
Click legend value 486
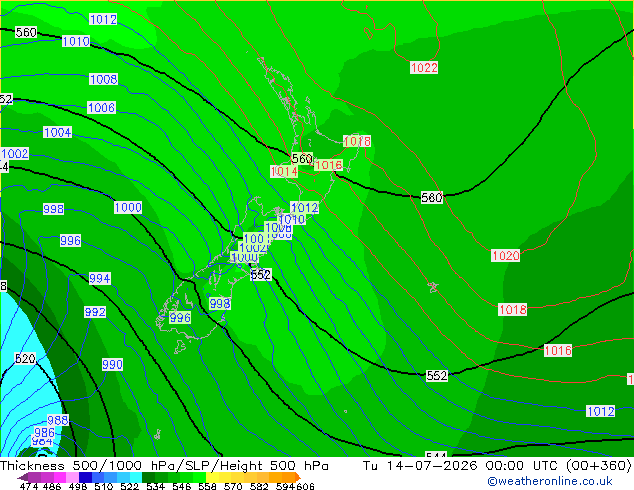[x=51, y=486]
